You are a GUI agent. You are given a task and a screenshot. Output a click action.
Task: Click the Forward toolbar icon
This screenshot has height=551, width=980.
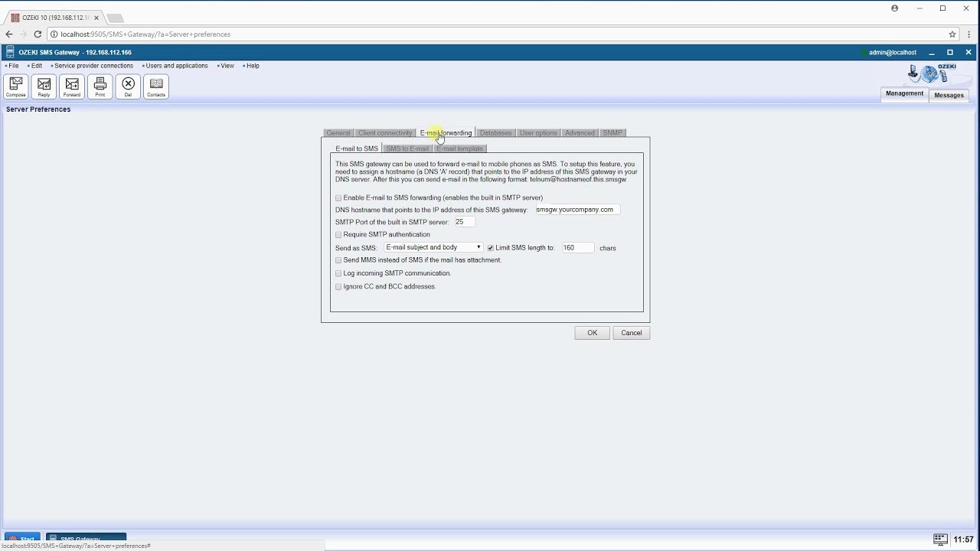[72, 86]
